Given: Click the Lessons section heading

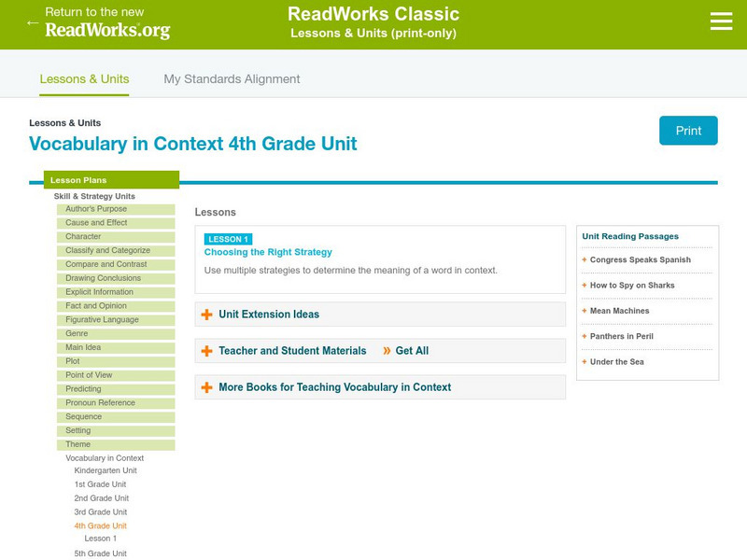Looking at the screenshot, I should 215,212.
